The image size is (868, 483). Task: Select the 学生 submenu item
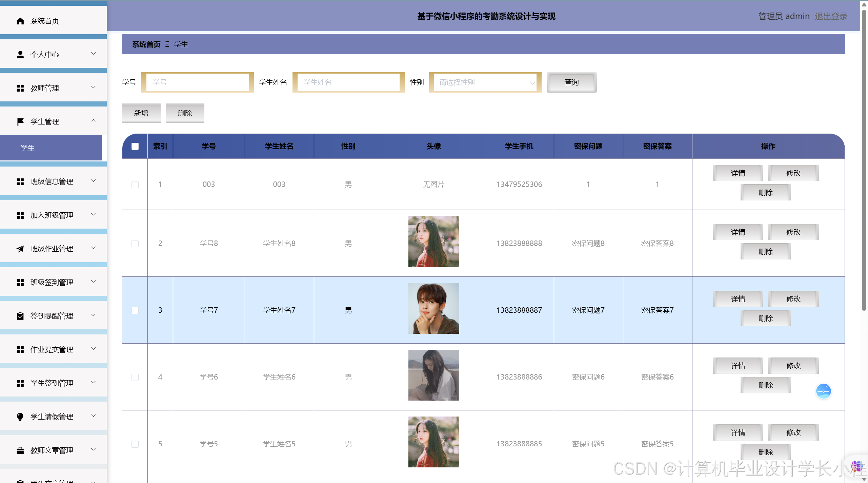(51, 148)
